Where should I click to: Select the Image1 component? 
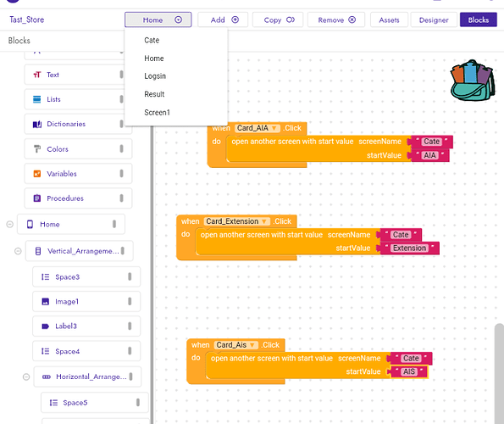pyautogui.click(x=86, y=301)
